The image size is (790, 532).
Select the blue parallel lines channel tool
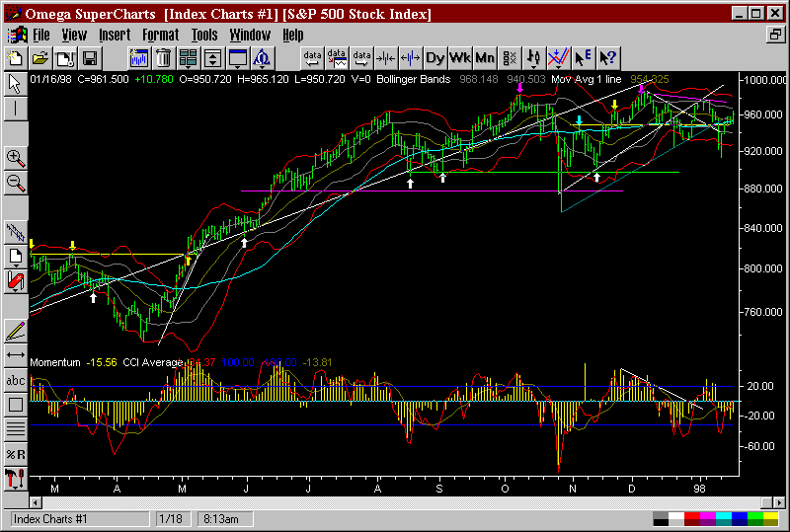coord(16,233)
